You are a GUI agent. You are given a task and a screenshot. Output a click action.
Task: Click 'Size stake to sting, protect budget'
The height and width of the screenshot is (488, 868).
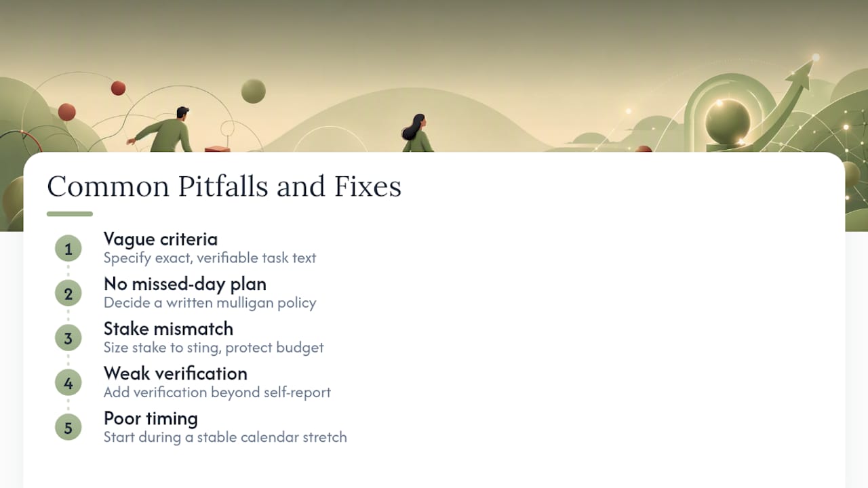click(214, 347)
